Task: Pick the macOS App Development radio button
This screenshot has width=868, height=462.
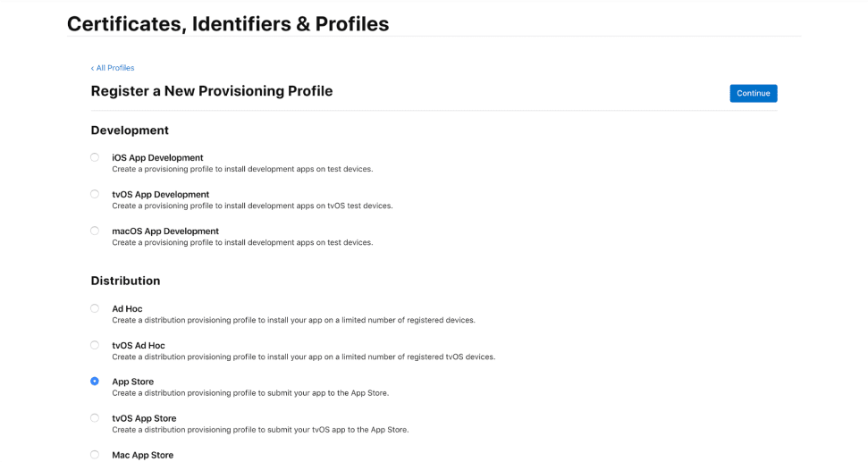Action: pyautogui.click(x=95, y=231)
